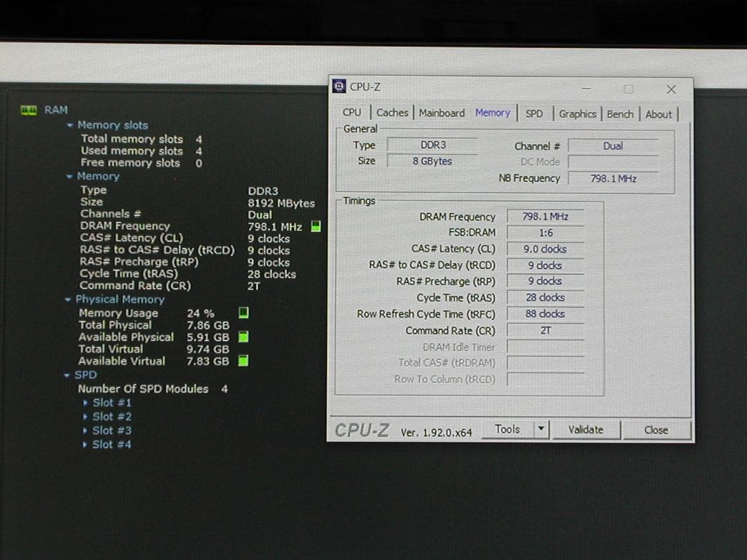Switch to the Graphics tab

[x=578, y=113]
